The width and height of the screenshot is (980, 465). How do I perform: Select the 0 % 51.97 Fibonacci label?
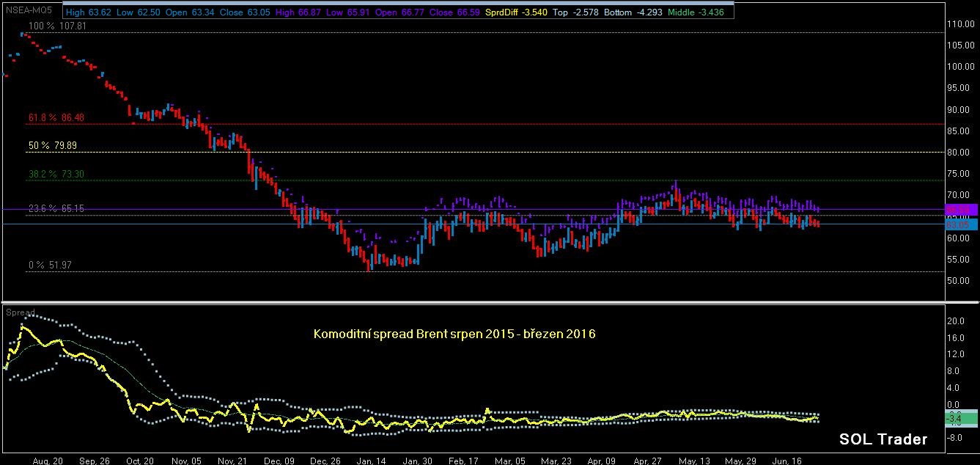coord(52,266)
